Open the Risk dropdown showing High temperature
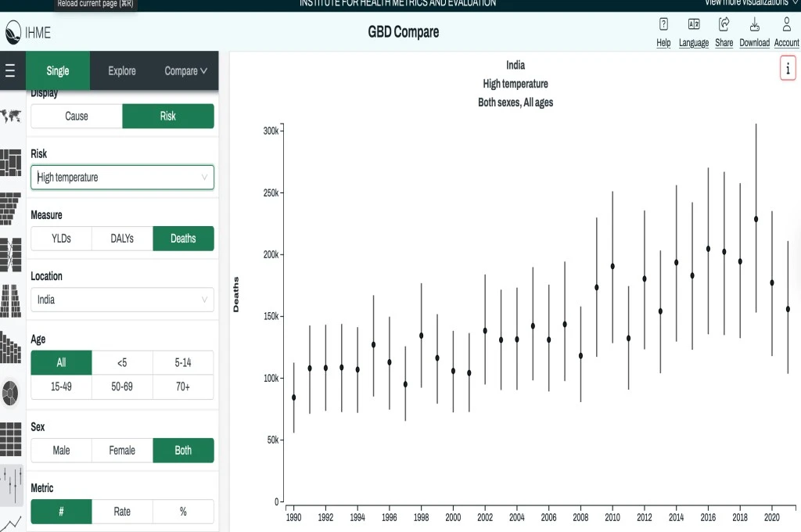 click(122, 178)
